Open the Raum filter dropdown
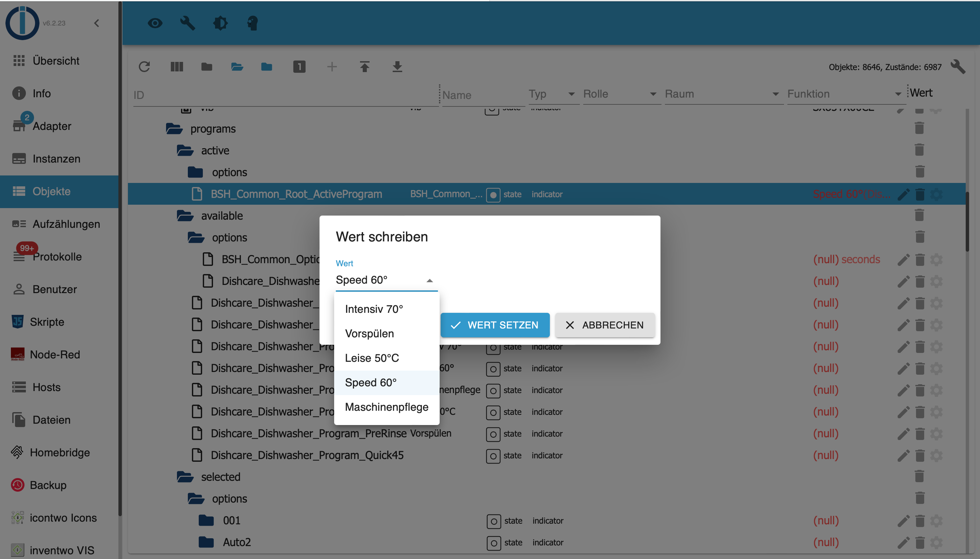 coord(723,94)
